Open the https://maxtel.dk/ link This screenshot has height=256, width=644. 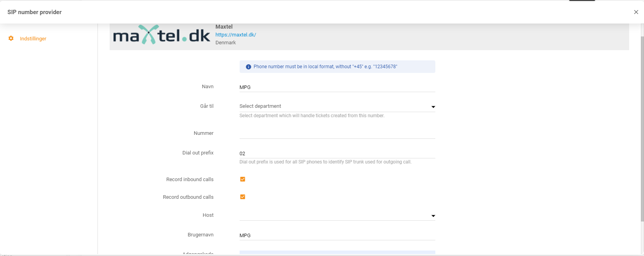click(x=236, y=34)
